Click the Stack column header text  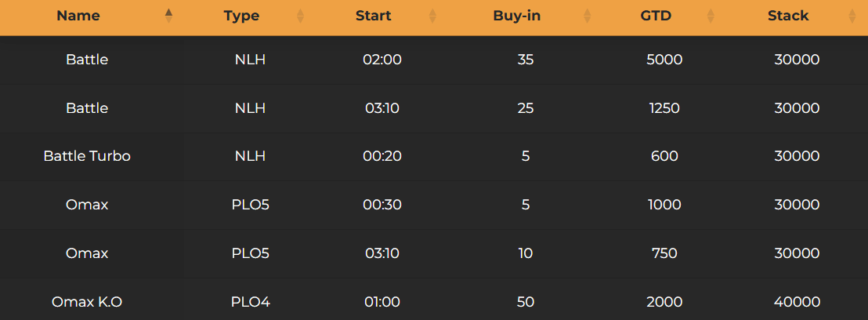[x=788, y=16]
